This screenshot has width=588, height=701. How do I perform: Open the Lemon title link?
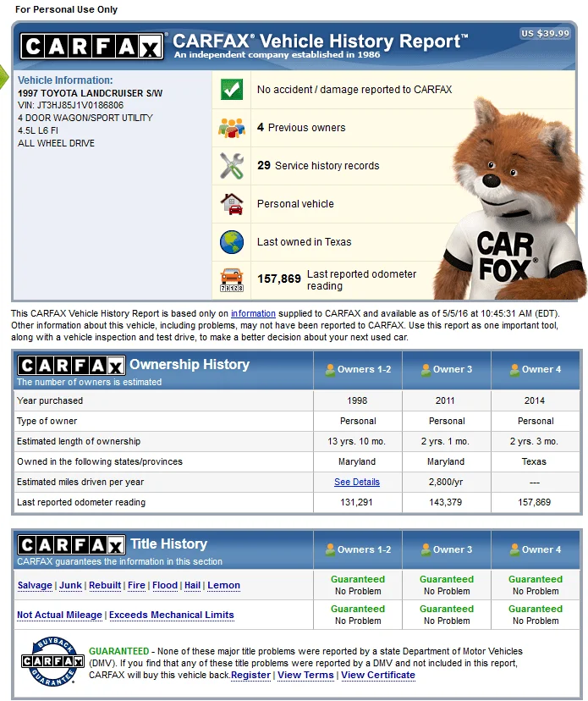223,585
